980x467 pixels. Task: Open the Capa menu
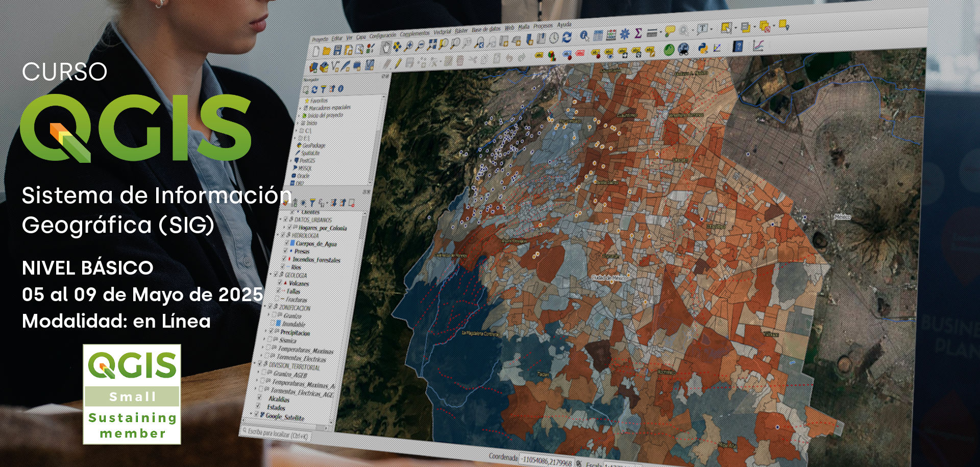click(x=361, y=37)
